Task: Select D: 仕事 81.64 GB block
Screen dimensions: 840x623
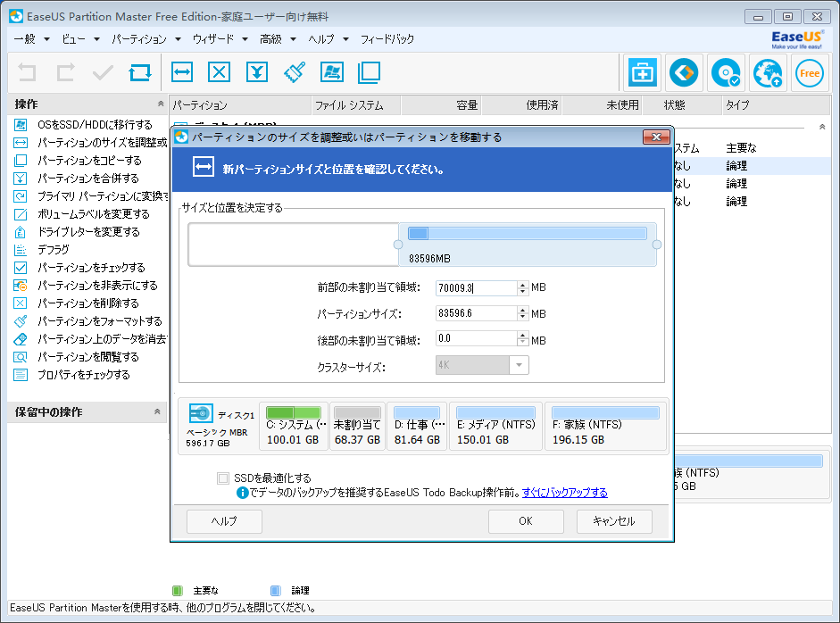Action: (x=417, y=427)
